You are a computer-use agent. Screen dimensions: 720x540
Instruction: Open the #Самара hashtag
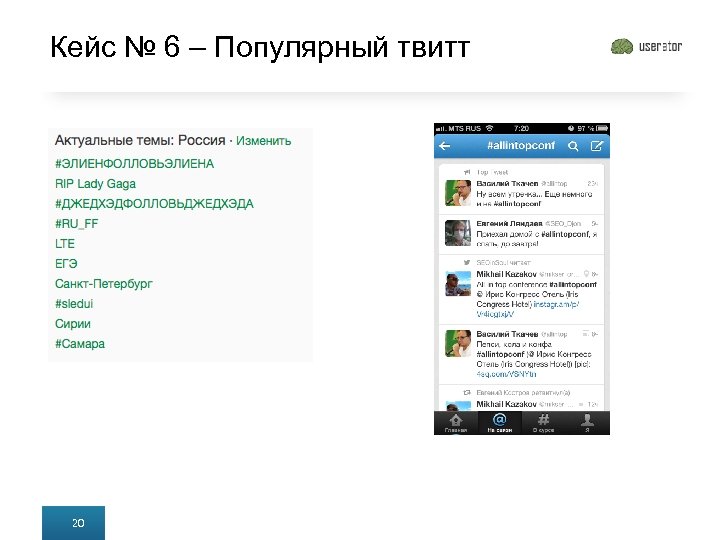click(x=80, y=344)
